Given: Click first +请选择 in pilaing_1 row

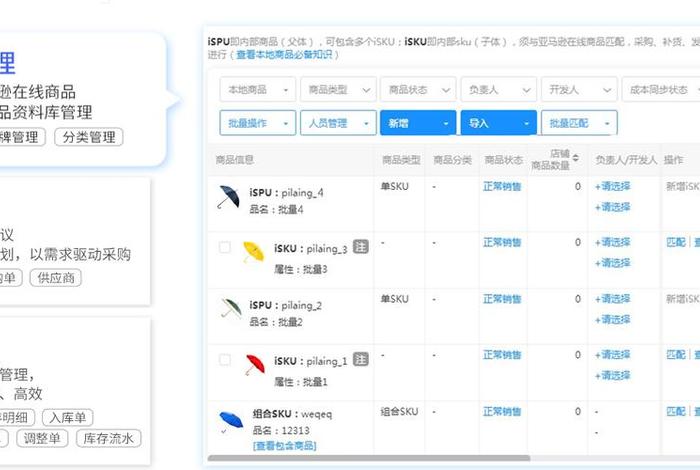Looking at the screenshot, I should [x=612, y=355].
